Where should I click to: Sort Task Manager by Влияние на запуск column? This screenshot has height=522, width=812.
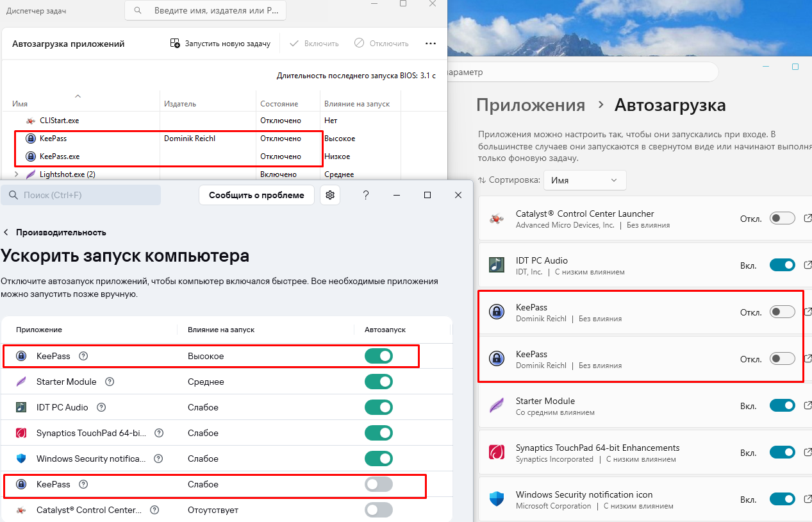tap(357, 103)
